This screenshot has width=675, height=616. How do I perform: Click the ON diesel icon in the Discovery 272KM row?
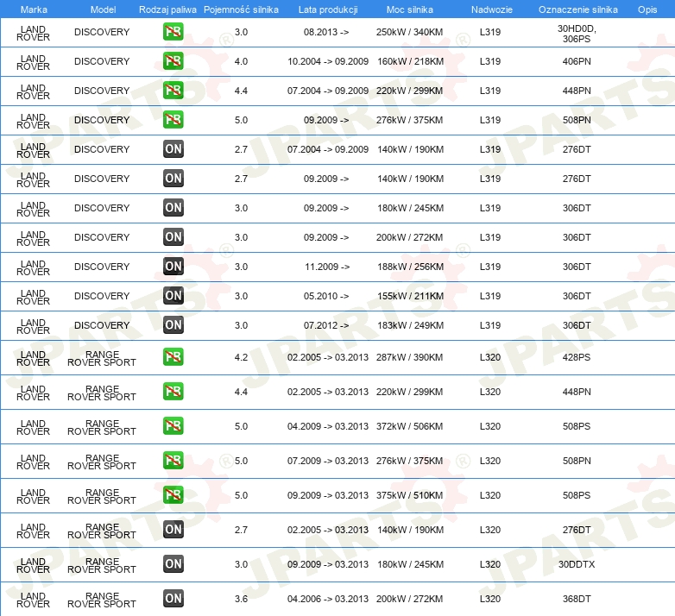click(173, 236)
